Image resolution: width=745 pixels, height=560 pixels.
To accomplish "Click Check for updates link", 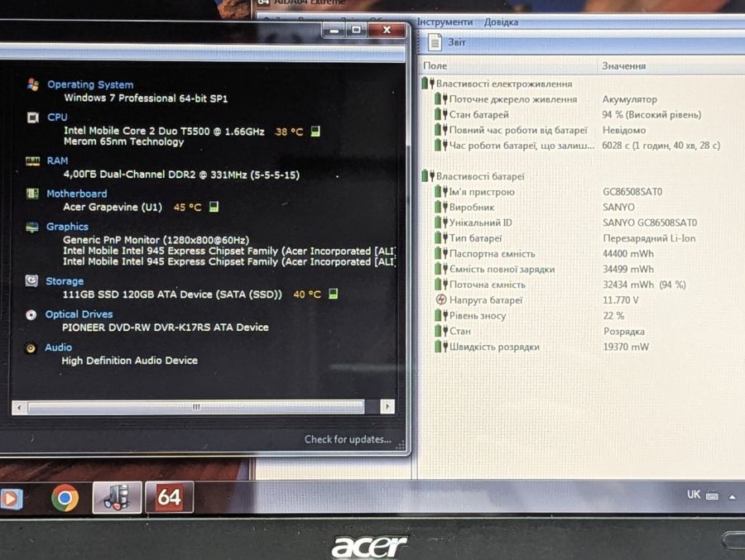I will pyautogui.click(x=348, y=439).
